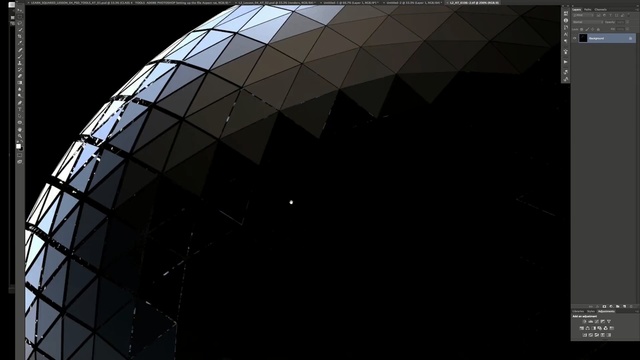This screenshot has height=360, width=640.
Task: Open the Layers panel options menu
Action: 638,10
